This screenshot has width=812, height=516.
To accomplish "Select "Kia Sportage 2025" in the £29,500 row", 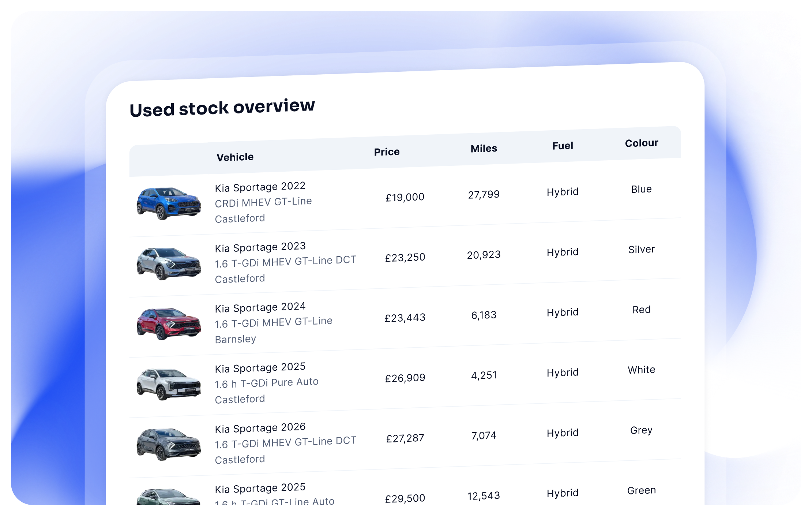I will tap(260, 488).
